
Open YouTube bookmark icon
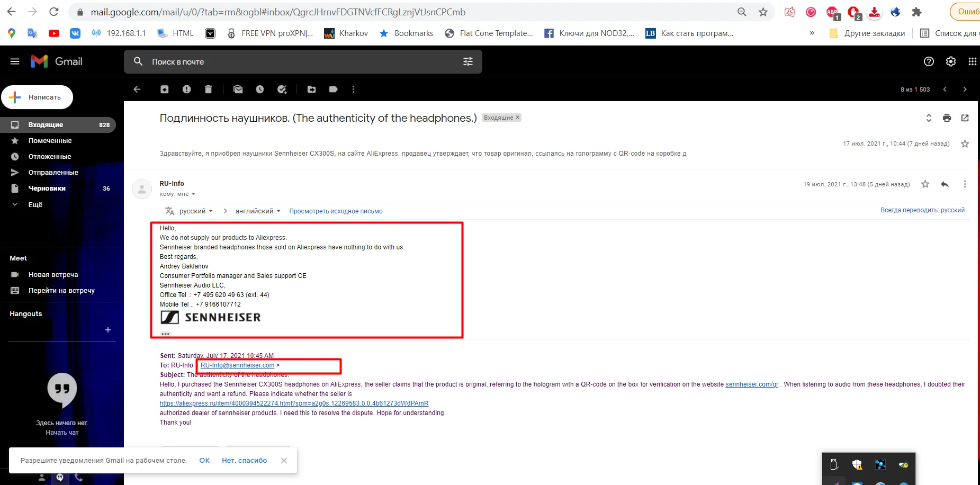pyautogui.click(x=54, y=33)
